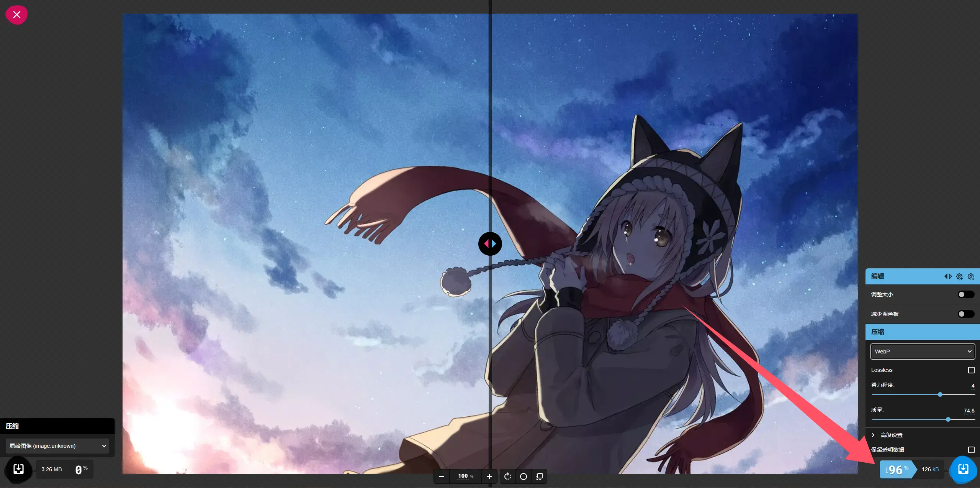Image resolution: width=980 pixels, height=488 pixels.
Task: Zoom in with the plus button
Action: pos(489,476)
